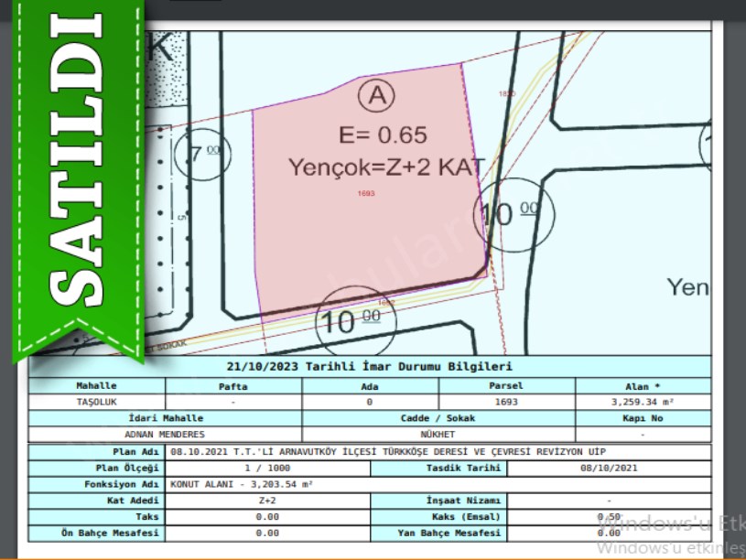Image resolution: width=746 pixels, height=560 pixels.
Task: Click the Alan value 3,259.34 m² cell
Action: [x=642, y=402]
